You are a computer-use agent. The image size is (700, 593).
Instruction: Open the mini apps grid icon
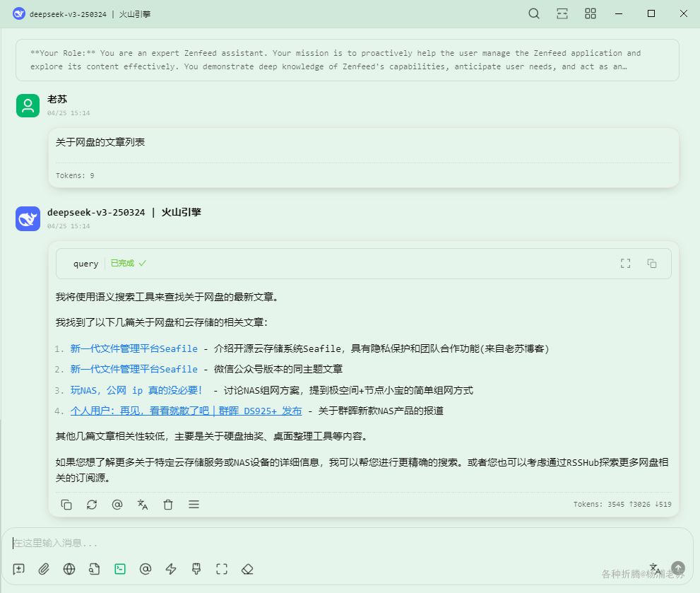click(x=591, y=14)
